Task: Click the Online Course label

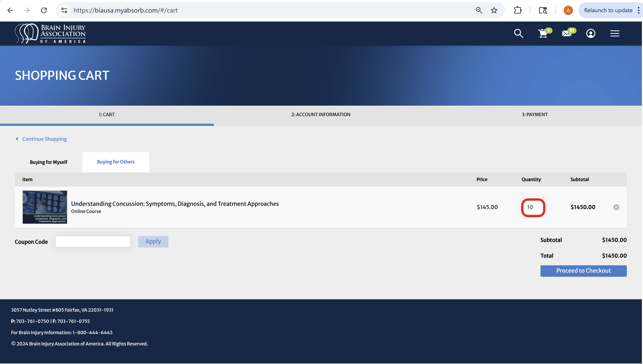Action: 86,211
